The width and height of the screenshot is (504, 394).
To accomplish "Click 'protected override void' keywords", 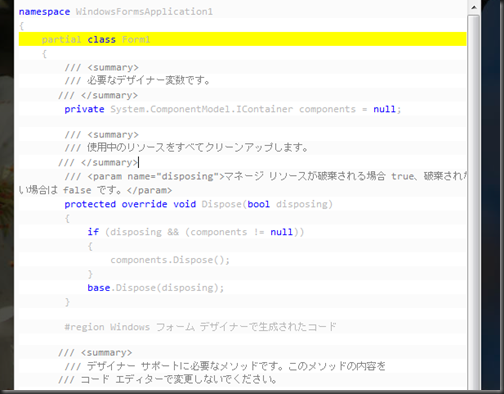I will click(x=130, y=204).
